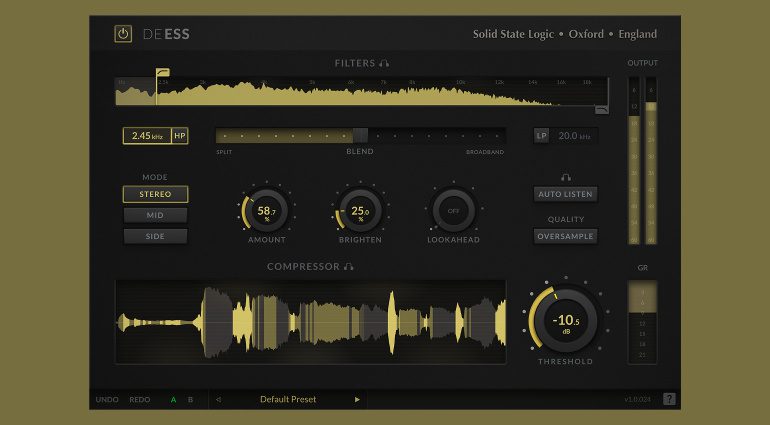Open help with the question mark icon
Viewport: 770px width, 425px height.
(x=669, y=399)
